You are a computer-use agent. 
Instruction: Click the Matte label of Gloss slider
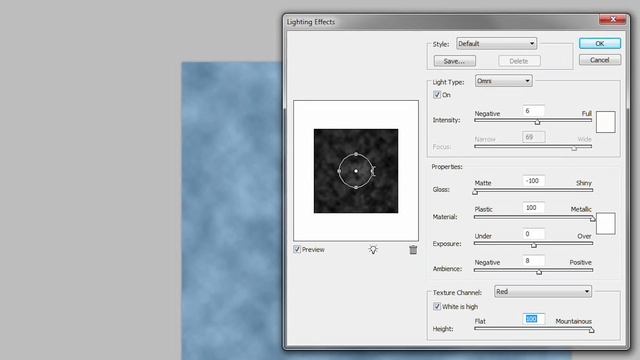483,183
